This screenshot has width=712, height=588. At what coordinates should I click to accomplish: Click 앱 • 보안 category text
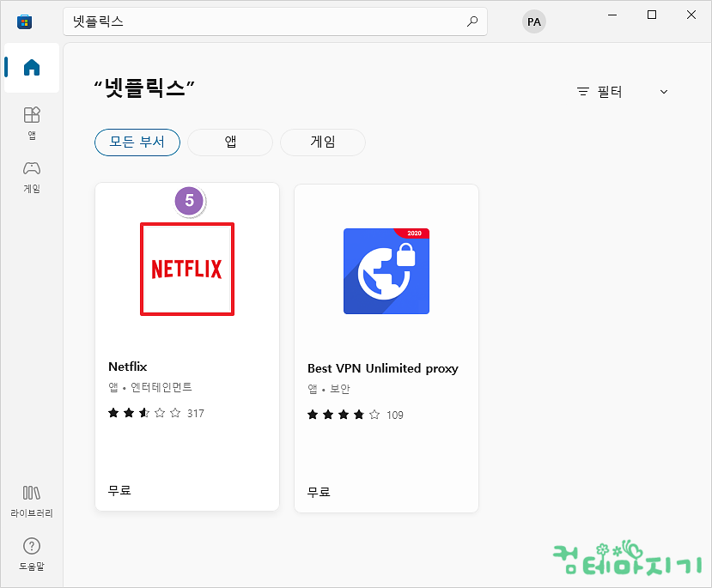coord(329,389)
